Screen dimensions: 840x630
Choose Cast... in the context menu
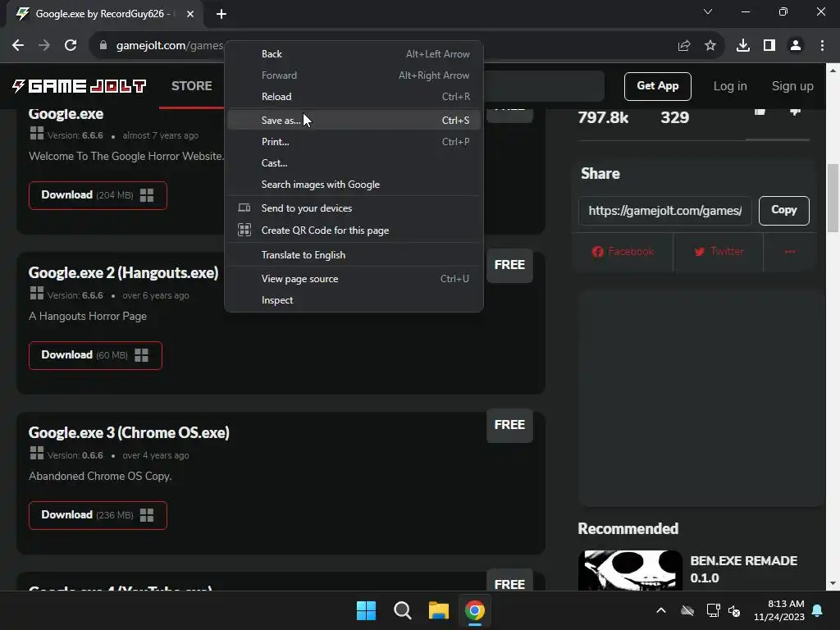354,163
